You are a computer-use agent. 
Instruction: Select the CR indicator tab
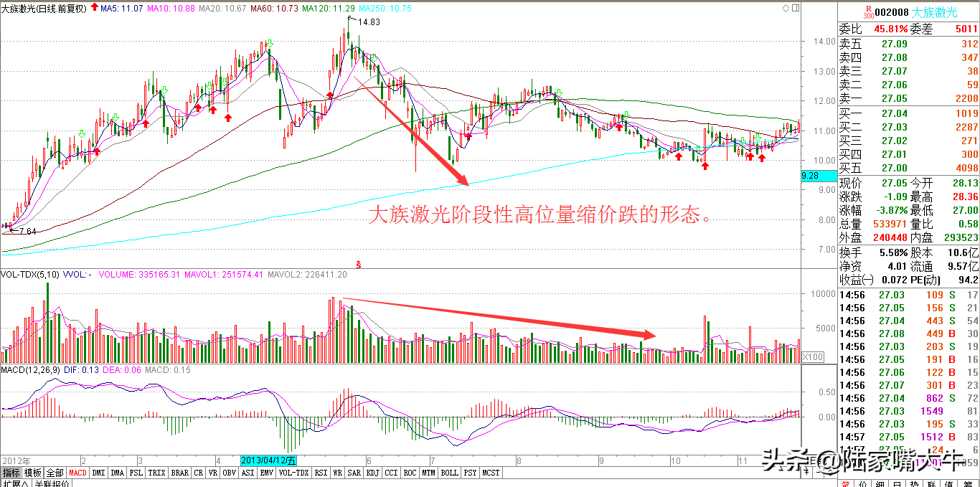pyautogui.click(x=199, y=473)
